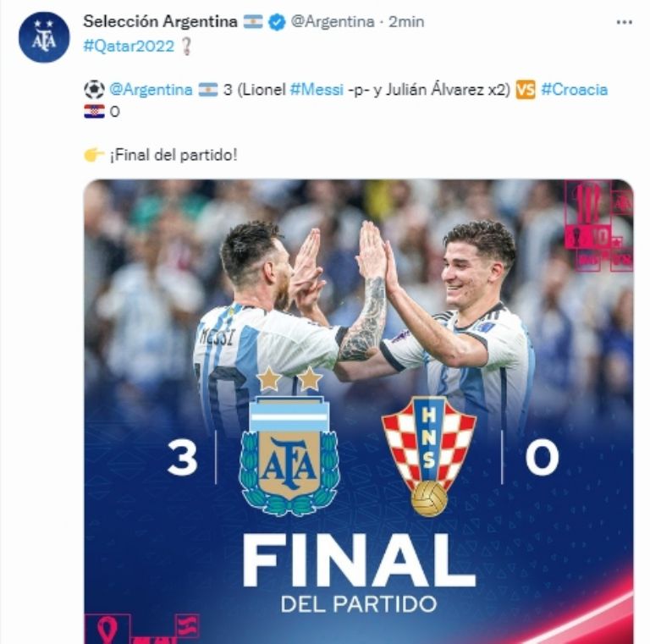Click the VS emoji icon
Image resolution: width=650 pixels, height=644 pixels.
(x=526, y=90)
